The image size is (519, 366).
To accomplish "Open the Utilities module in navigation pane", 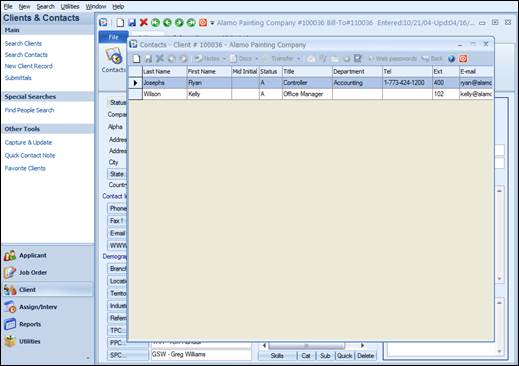I will 48,341.
